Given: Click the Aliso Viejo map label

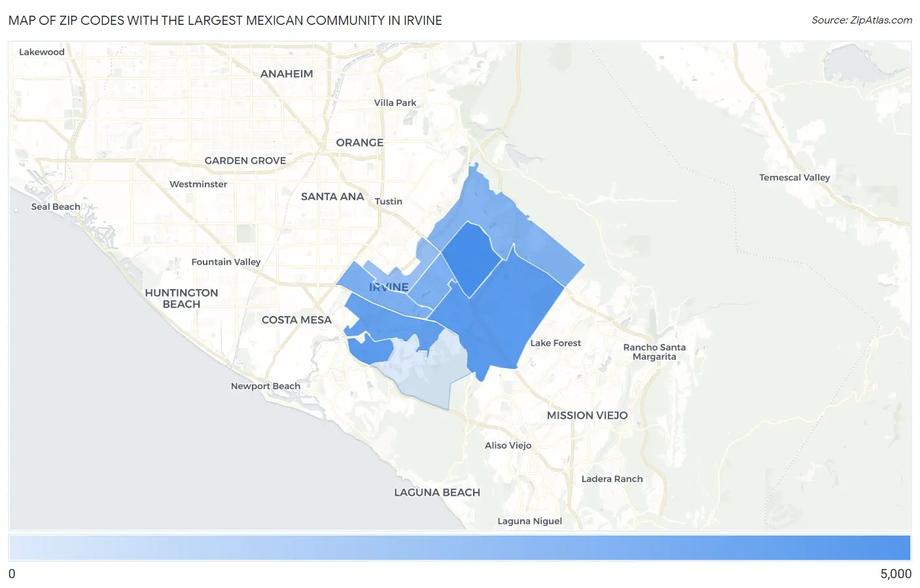Looking at the screenshot, I should coord(508,445).
